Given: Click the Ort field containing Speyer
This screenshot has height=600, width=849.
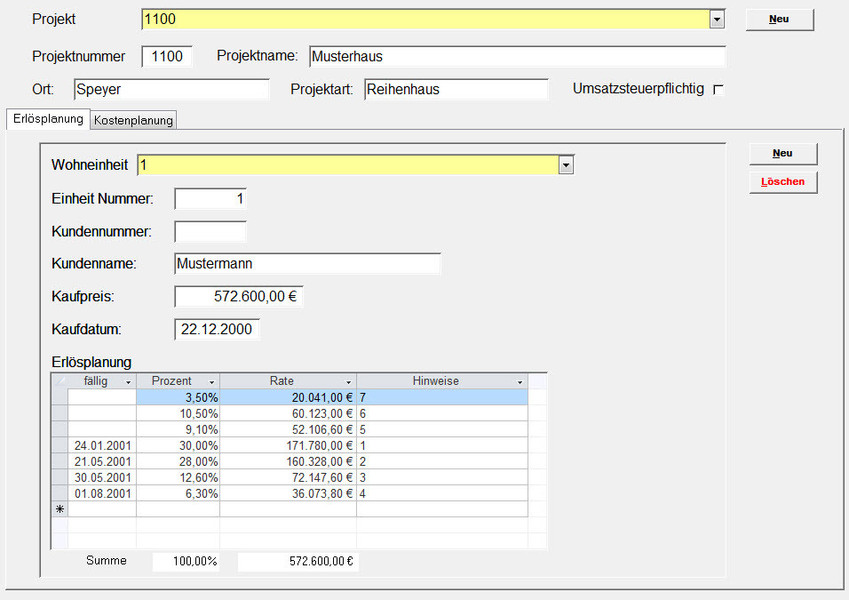Looking at the screenshot, I should (x=171, y=89).
